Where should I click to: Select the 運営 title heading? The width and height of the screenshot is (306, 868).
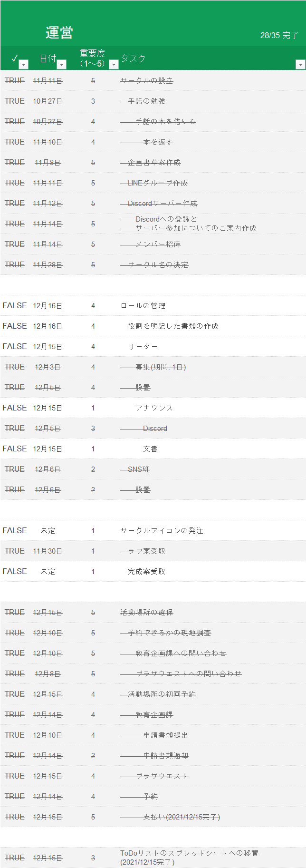59,33
